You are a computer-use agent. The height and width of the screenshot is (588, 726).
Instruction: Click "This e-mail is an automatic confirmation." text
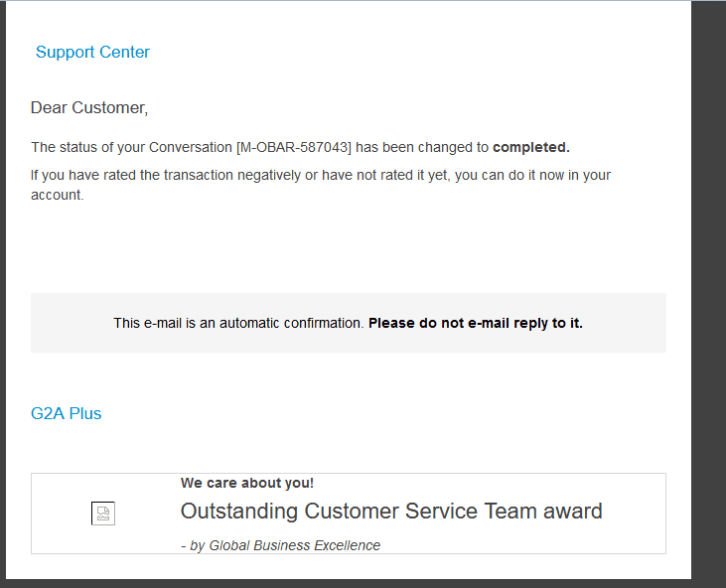point(238,323)
